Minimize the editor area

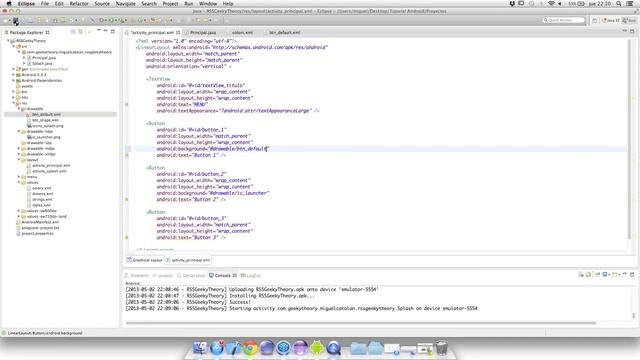coord(624,31)
